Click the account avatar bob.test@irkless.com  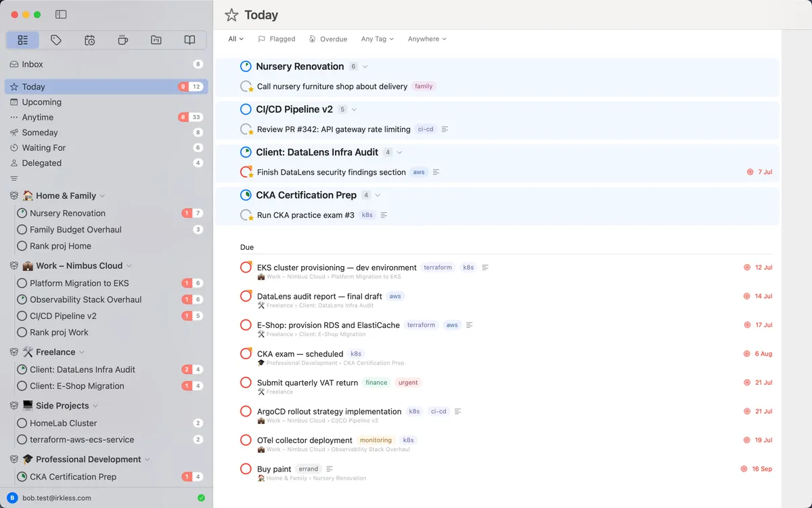(x=13, y=498)
